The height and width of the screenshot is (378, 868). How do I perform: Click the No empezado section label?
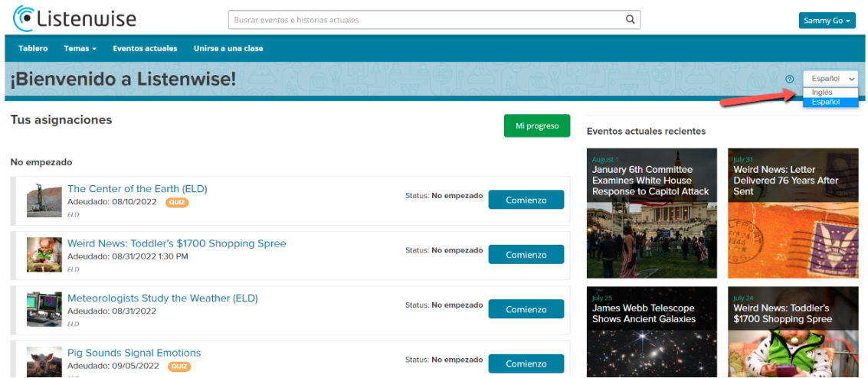tap(41, 162)
